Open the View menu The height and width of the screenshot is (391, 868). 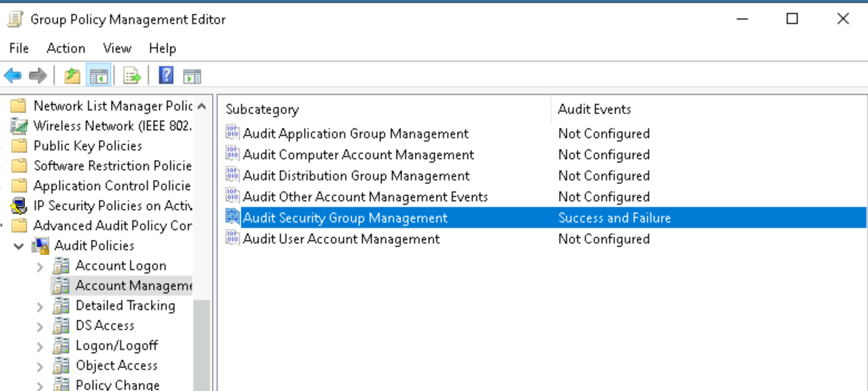(117, 48)
